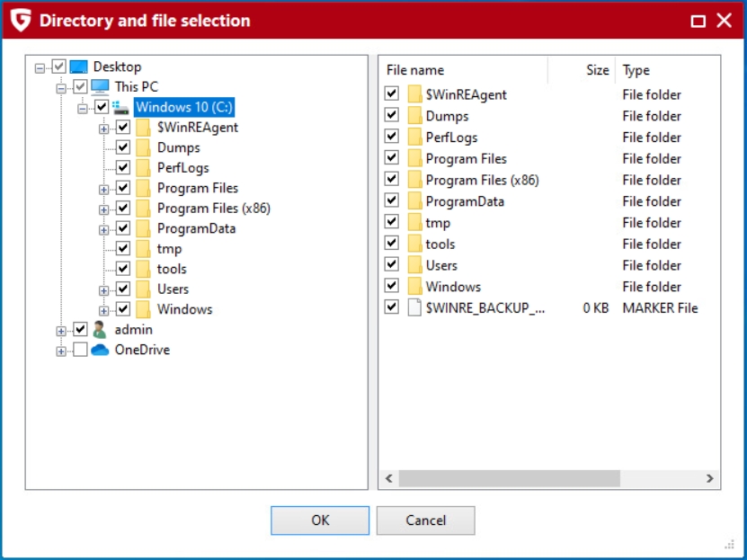Click the file list scroll right arrow

[x=710, y=478]
